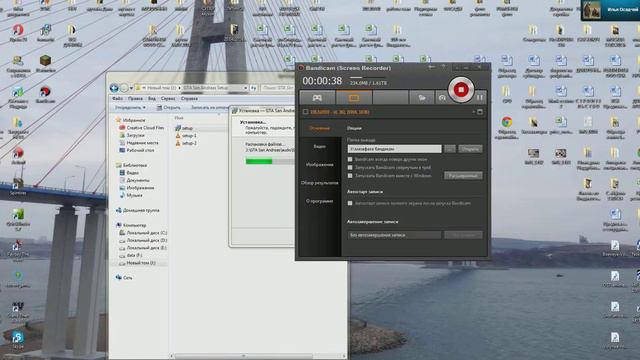The image size is (640, 360).
Task: Tick the checkbox beside orange recording area text
Action: [x=305, y=112]
